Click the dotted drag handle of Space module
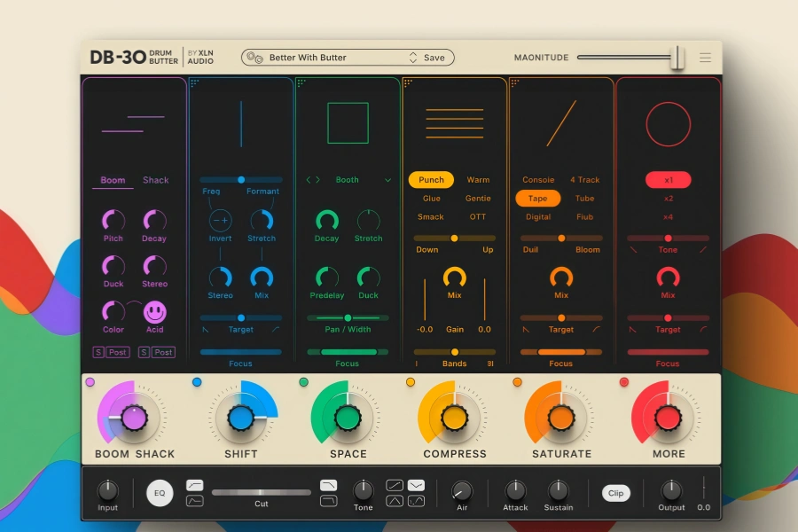 point(301,82)
